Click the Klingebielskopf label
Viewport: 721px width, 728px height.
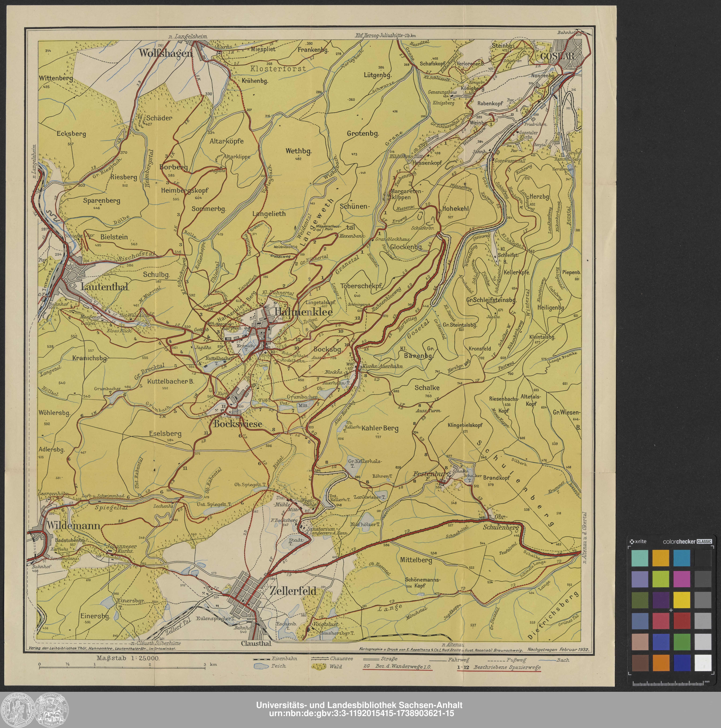click(x=465, y=425)
